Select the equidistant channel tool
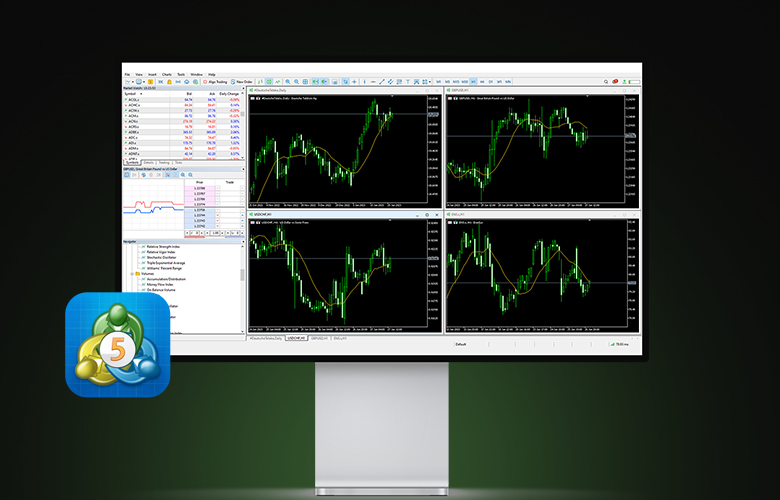The width and height of the screenshot is (780, 500). [x=390, y=82]
